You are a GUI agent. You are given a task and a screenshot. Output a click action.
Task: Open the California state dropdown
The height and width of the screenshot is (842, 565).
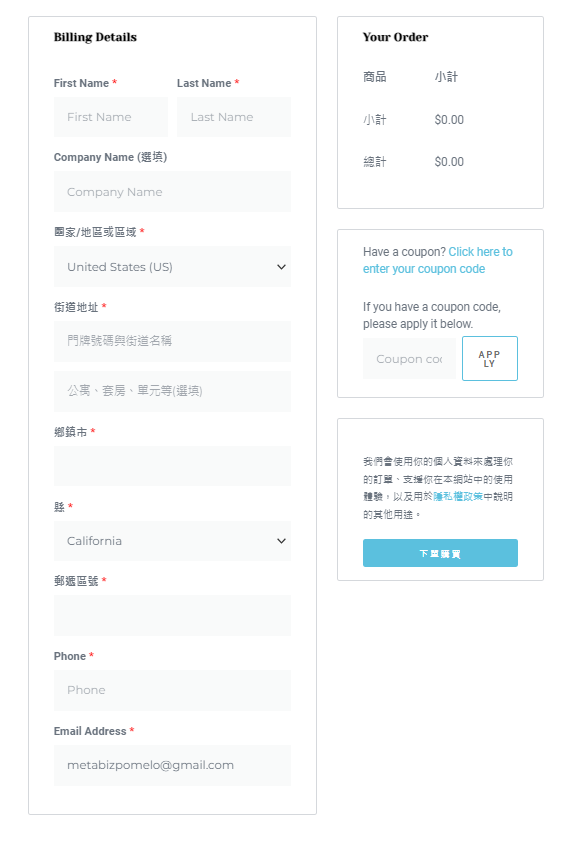[172, 541]
